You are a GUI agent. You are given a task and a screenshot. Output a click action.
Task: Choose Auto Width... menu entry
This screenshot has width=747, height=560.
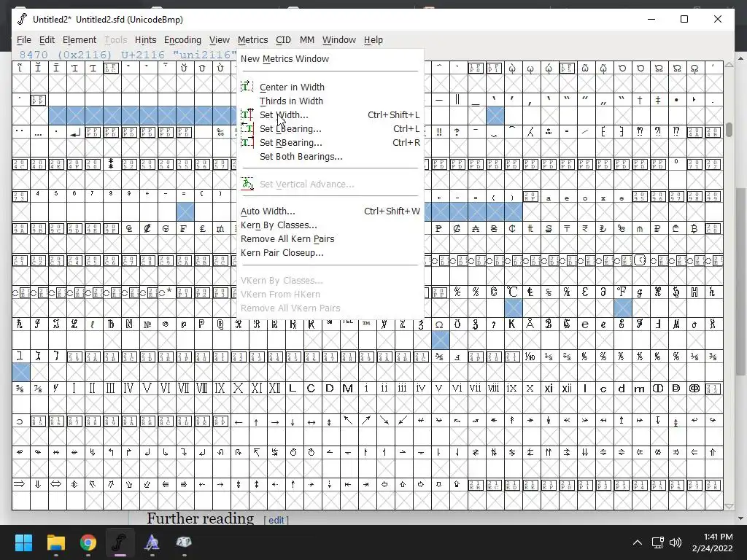[x=329, y=211]
